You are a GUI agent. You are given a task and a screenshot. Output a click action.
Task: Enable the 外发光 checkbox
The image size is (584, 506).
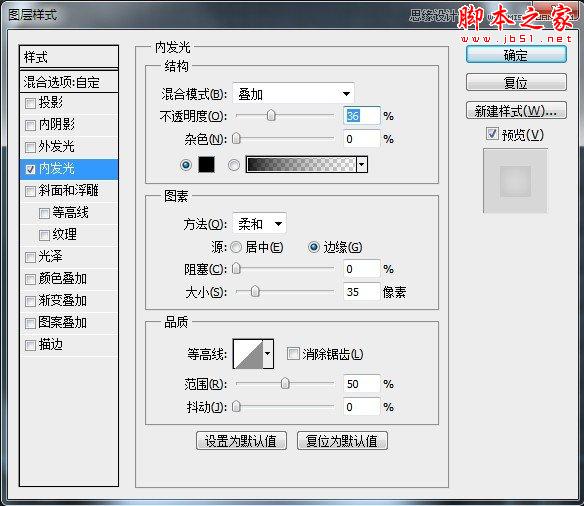(x=30, y=147)
